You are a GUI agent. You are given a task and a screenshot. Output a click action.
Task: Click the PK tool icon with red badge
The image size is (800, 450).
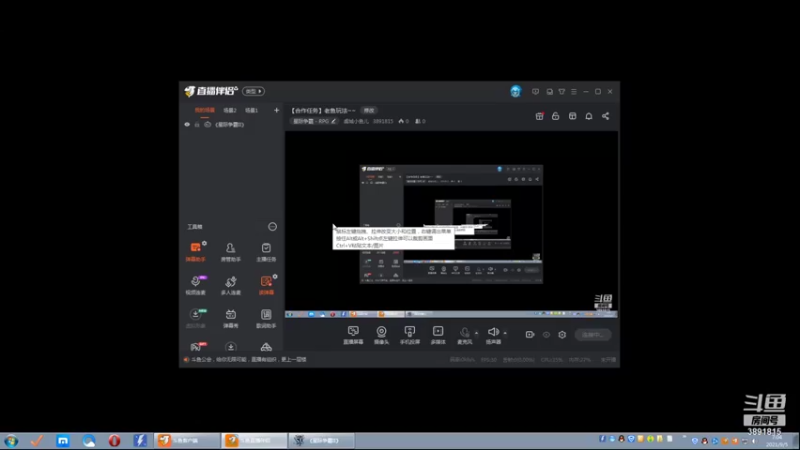pos(195,347)
